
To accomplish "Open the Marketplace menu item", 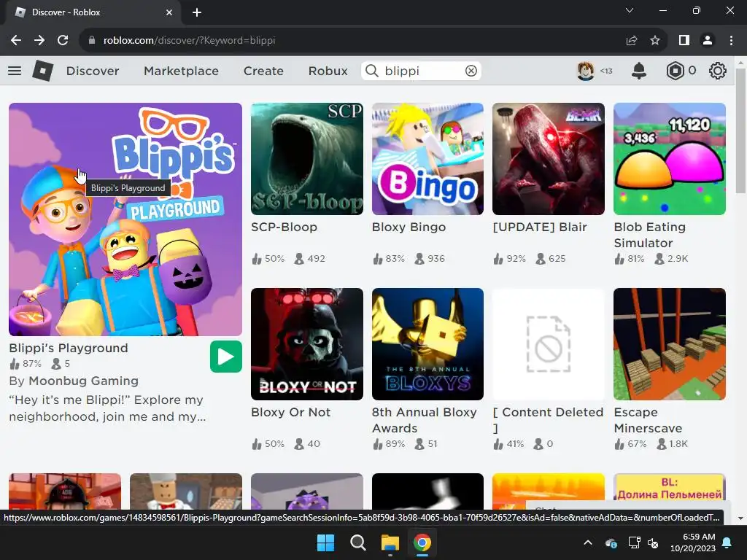I will pos(181,71).
